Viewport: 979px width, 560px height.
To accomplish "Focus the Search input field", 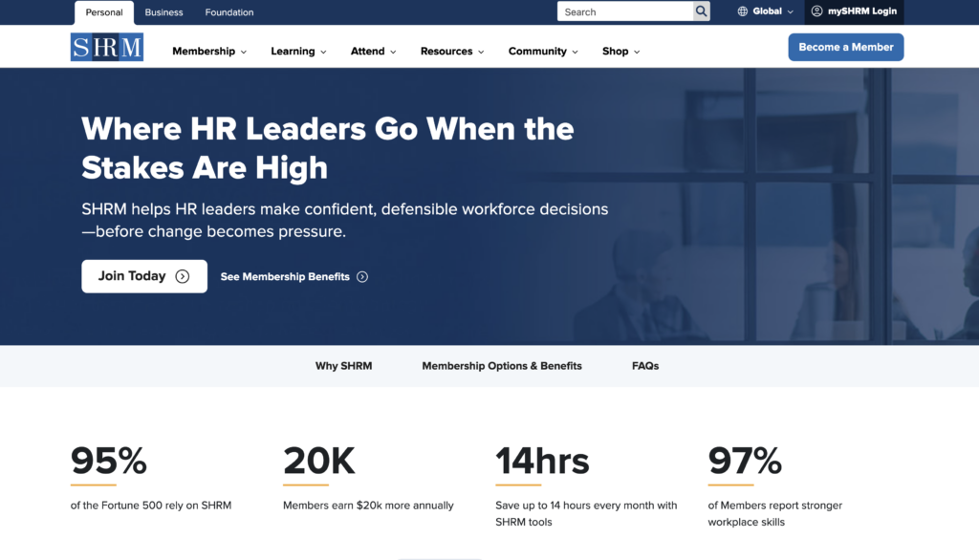I will (625, 11).
